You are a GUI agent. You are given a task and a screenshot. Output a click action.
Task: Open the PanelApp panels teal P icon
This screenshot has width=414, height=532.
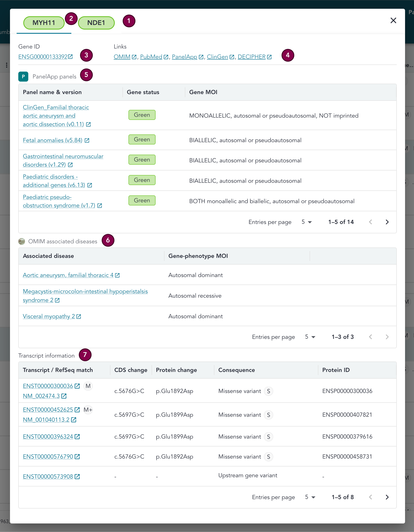pyautogui.click(x=23, y=76)
